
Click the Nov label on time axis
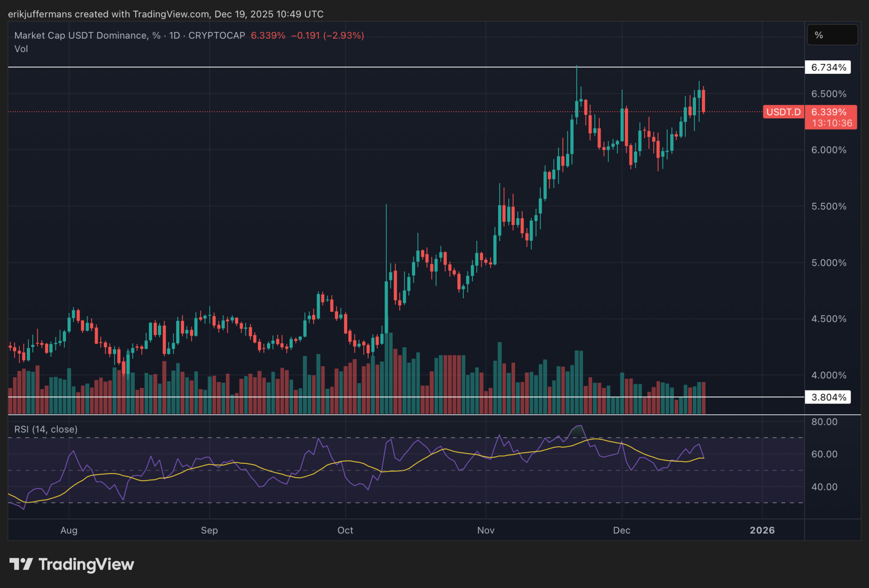click(485, 530)
